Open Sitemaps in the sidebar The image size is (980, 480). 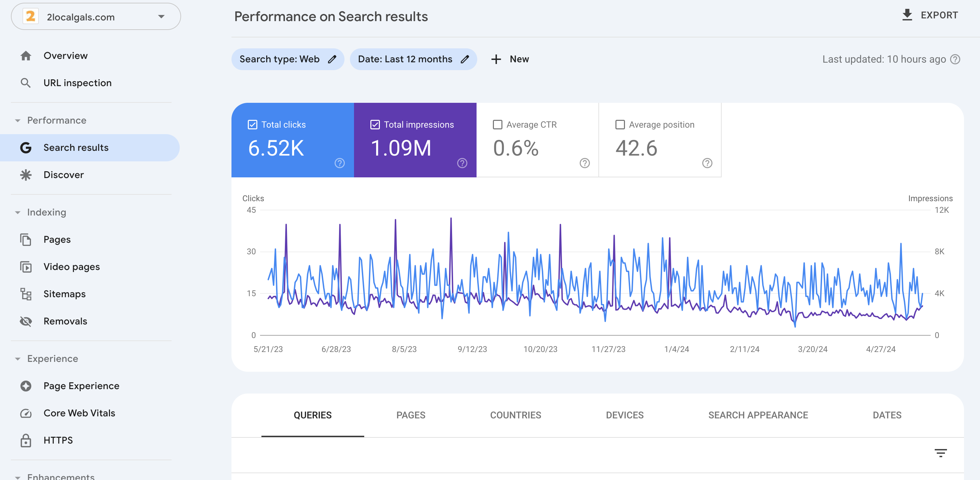point(64,294)
